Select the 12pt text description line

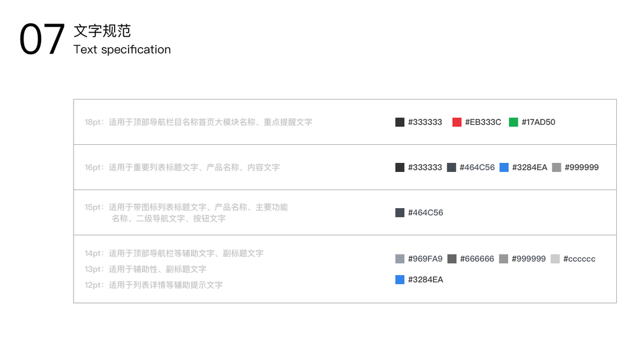153,285
